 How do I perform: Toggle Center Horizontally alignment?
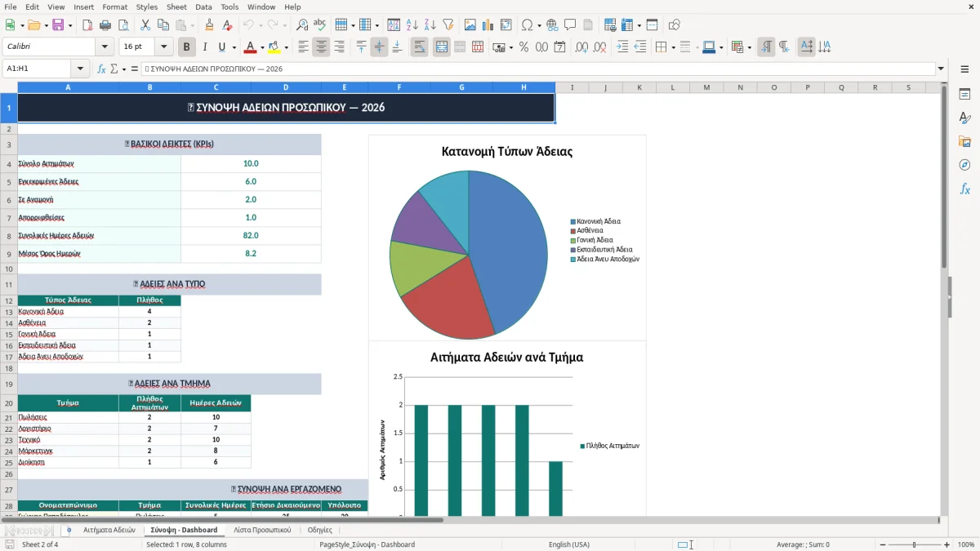[x=321, y=47]
